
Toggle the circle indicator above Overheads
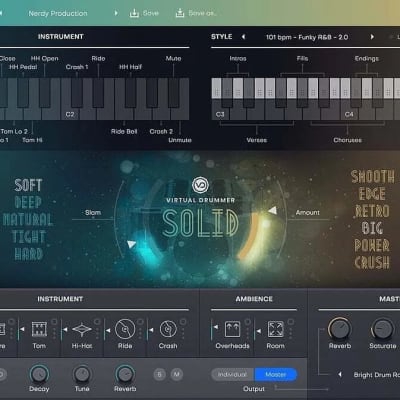point(247,322)
